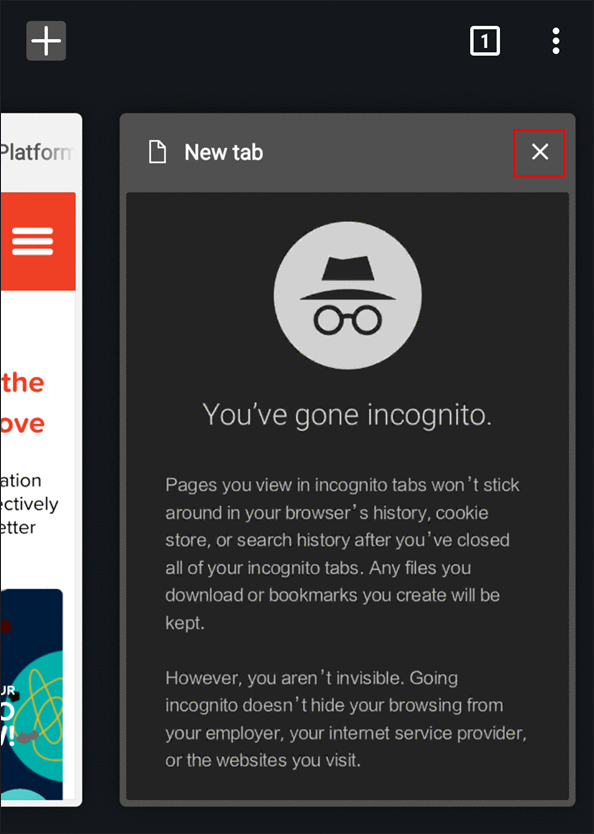This screenshot has width=594, height=834.
Task: Tap hamburger menu in the Platform tab preview
Action: [x=32, y=241]
